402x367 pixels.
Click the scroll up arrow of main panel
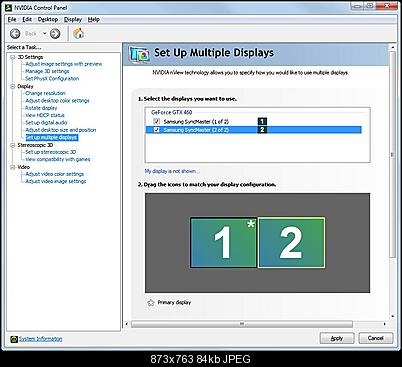(392, 48)
